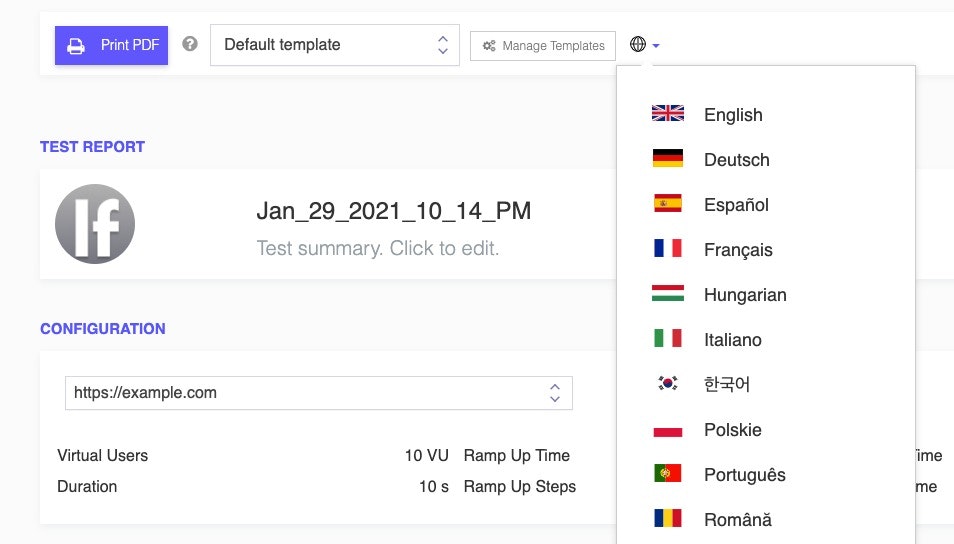Viewport: 954px width, 544px height.
Task: Collapse the language dropdown caret
Action: 656,46
